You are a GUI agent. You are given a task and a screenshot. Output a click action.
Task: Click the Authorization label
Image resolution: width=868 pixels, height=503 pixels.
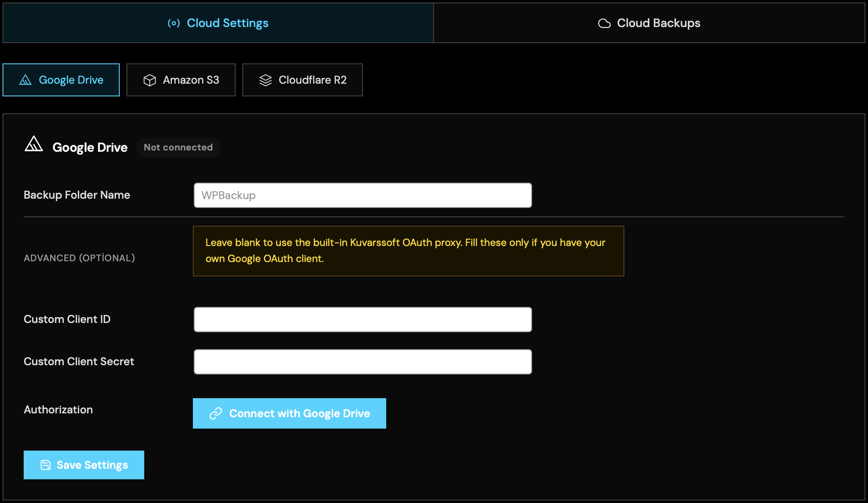coord(58,410)
